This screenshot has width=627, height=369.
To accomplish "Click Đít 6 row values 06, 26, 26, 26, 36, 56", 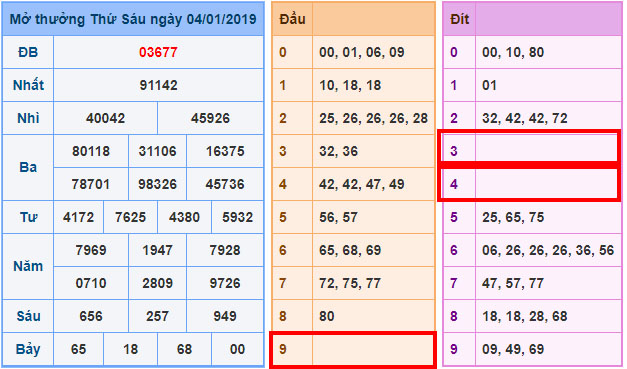I will tap(548, 250).
